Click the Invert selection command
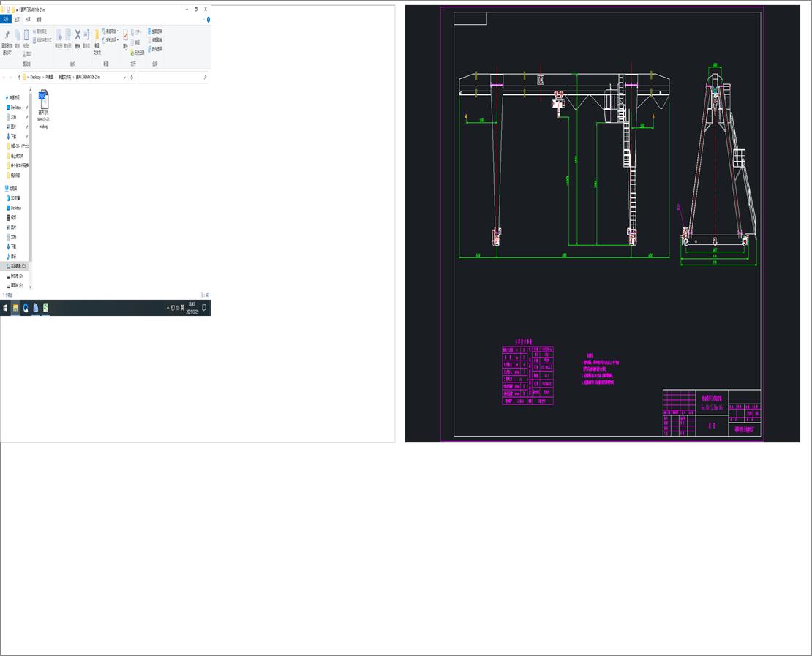 [155, 49]
